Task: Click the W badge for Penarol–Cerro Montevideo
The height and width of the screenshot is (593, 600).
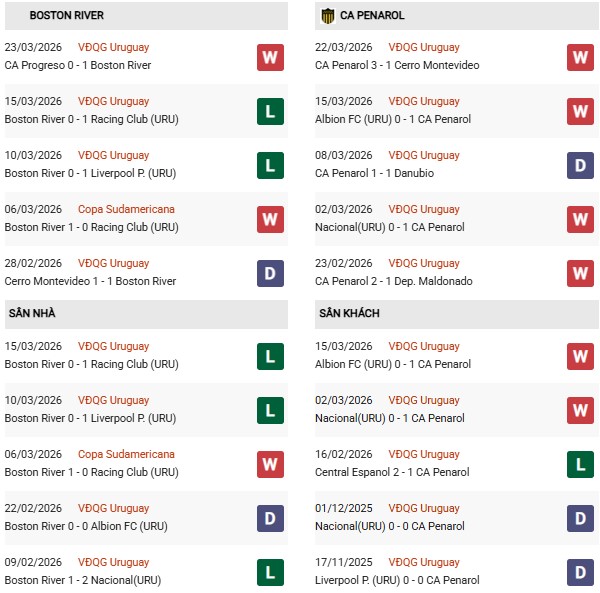Action: pos(580,57)
